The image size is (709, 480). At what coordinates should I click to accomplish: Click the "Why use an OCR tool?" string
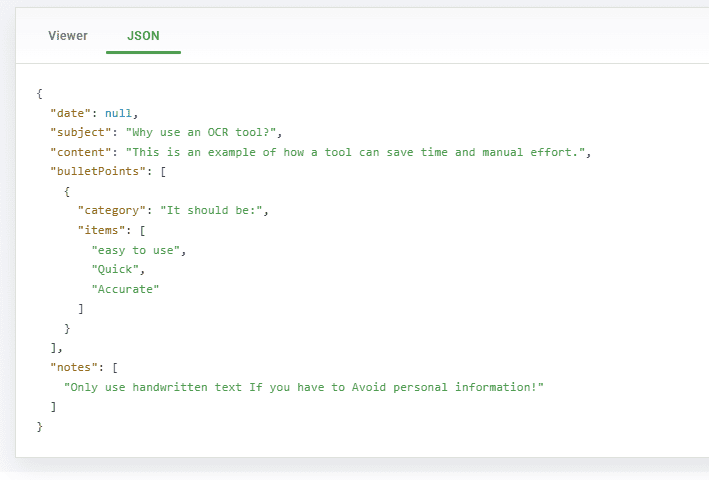(204, 132)
